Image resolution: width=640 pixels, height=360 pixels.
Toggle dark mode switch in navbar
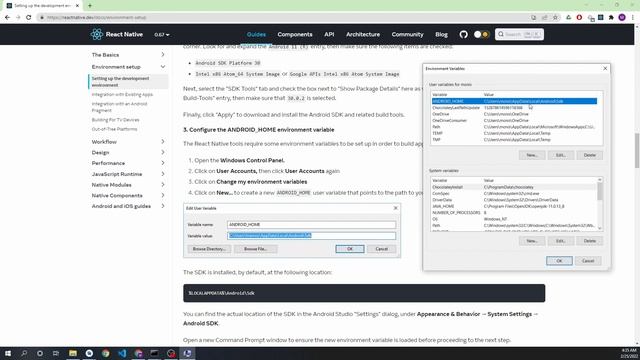pyautogui.click(x=481, y=34)
